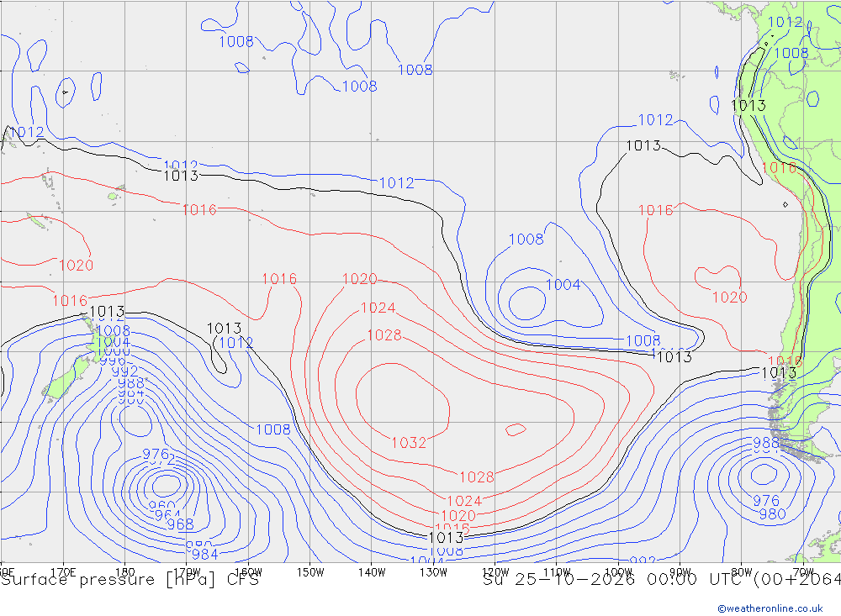Click the 988 label at Chile's southern tip

tap(766, 443)
